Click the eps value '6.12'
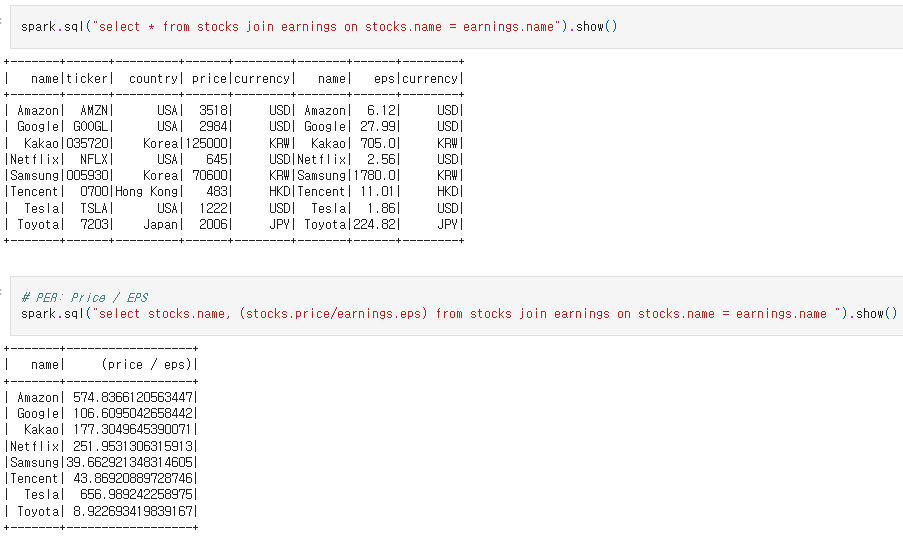Image resolution: width=903 pixels, height=538 pixels. coord(381,111)
